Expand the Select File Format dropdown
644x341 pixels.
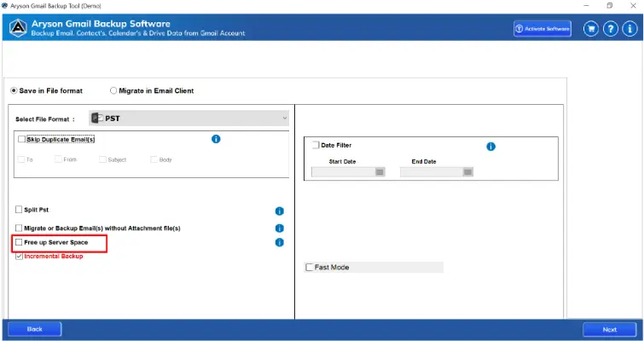pos(189,118)
